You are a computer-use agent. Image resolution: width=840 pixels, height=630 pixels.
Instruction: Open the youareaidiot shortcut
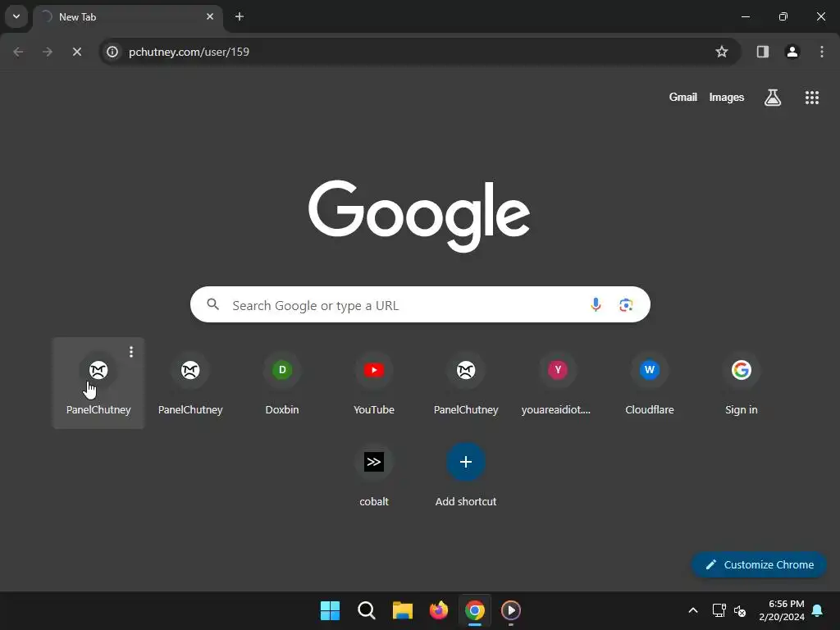pos(558,383)
